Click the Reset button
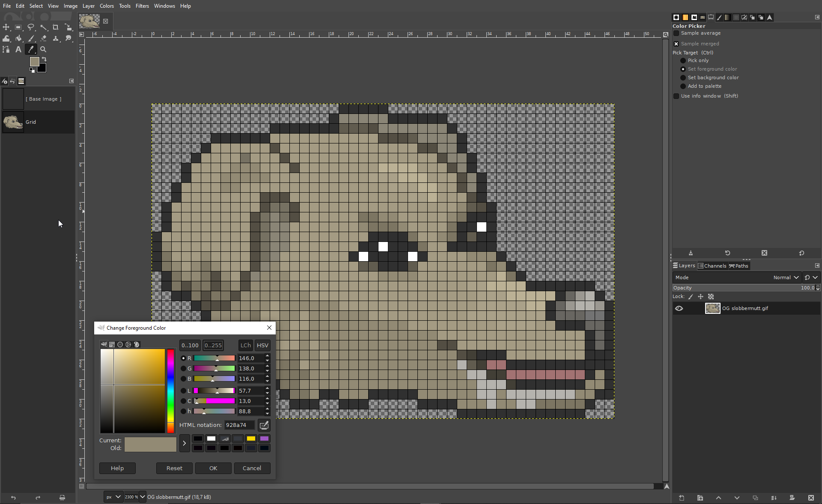 (174, 468)
